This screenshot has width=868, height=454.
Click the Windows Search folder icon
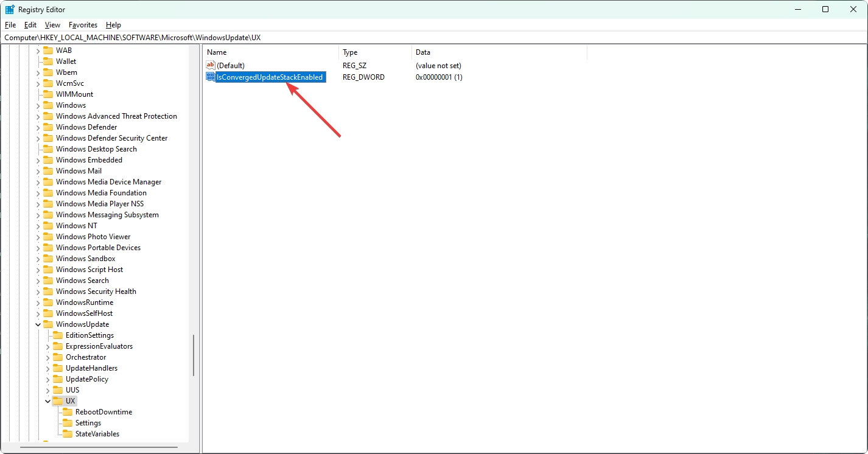(48, 281)
